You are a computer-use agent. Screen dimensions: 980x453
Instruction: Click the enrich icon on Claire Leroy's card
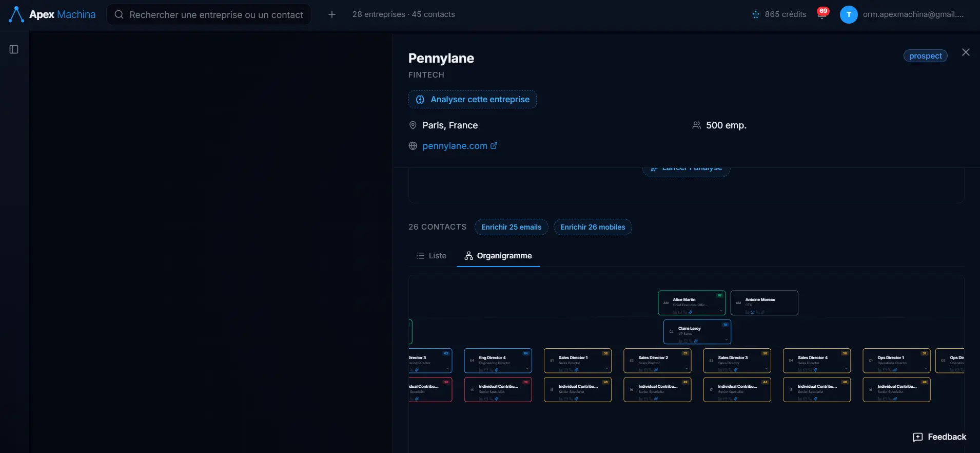point(696,341)
